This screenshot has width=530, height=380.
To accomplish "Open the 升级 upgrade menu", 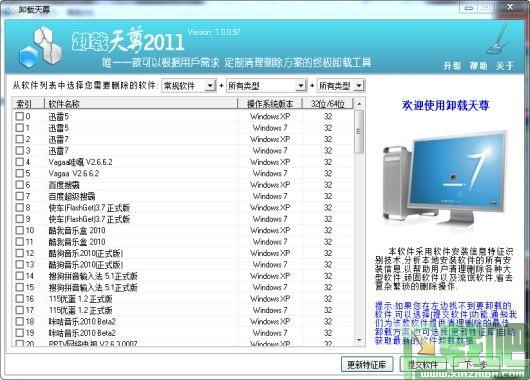I will click(x=452, y=65).
